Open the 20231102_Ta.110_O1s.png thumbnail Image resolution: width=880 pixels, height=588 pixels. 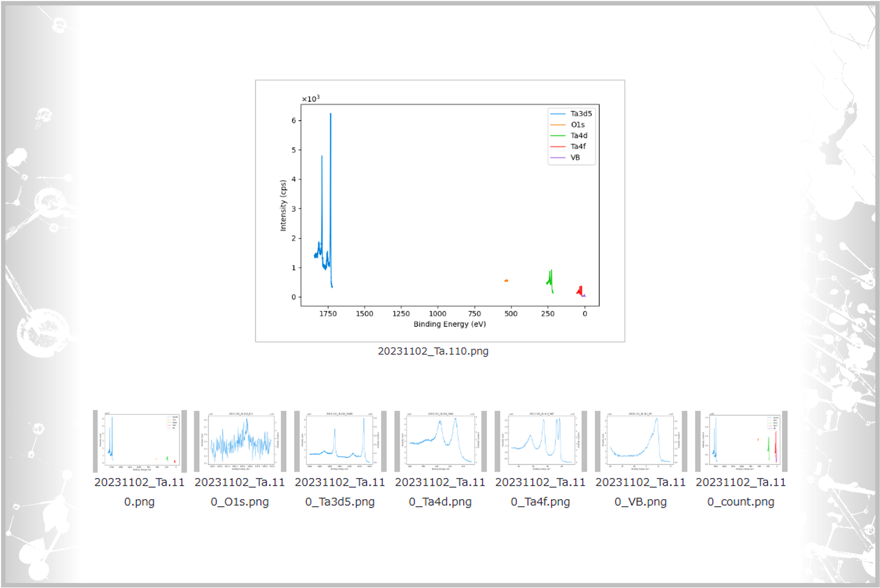(240, 441)
